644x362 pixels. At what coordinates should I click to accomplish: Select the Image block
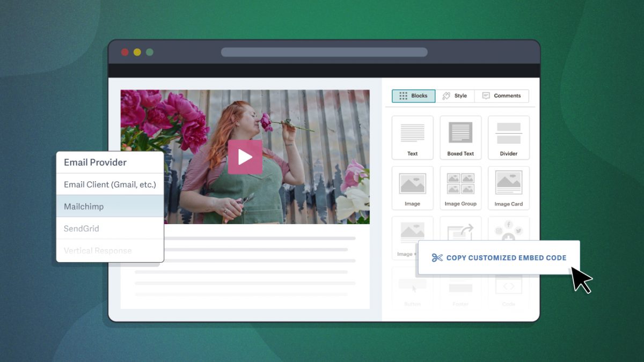point(412,188)
